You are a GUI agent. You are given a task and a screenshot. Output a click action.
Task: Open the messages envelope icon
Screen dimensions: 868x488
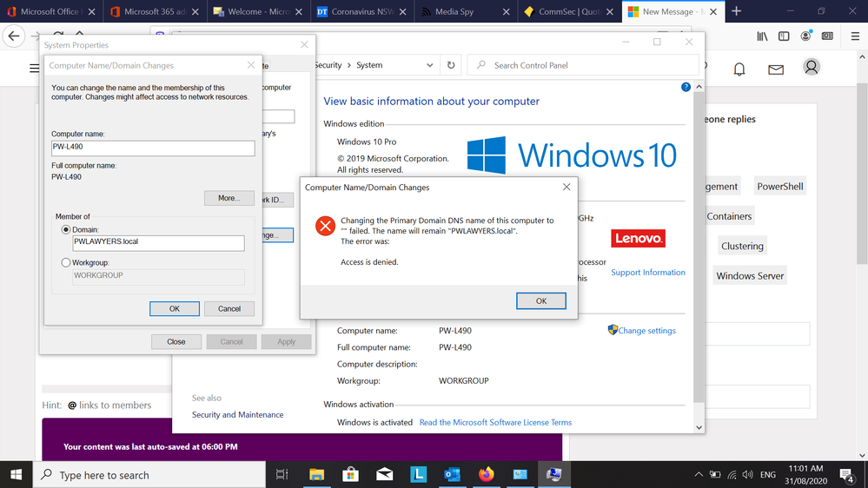pyautogui.click(x=776, y=69)
